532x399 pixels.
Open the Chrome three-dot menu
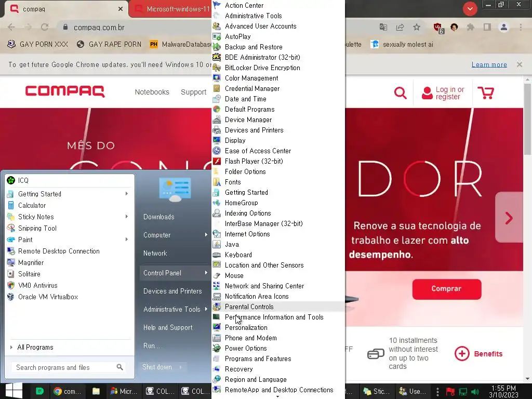521,27
